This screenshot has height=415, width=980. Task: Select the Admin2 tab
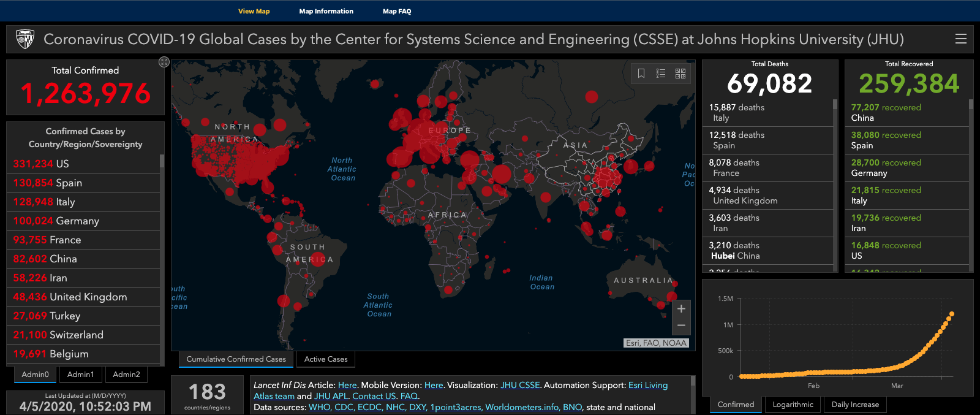pos(127,375)
